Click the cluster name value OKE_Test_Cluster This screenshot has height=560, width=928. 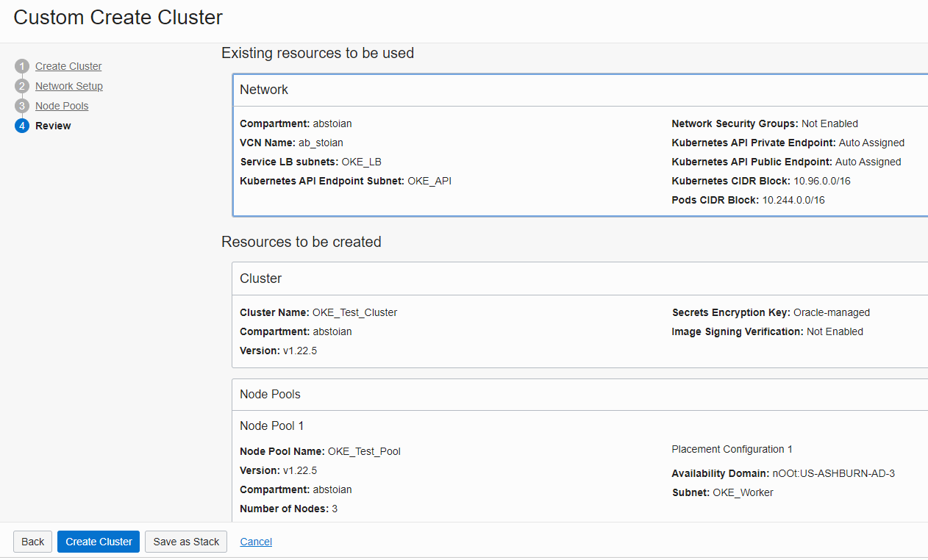coord(354,312)
